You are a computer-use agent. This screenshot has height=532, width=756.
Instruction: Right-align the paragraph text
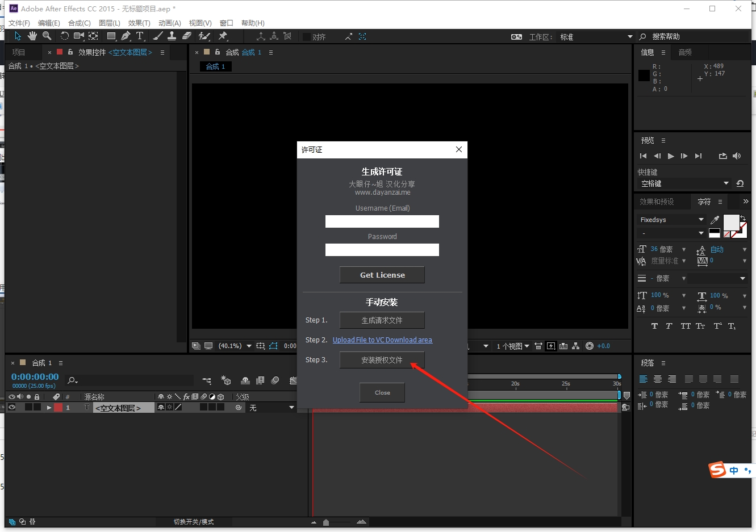pos(672,379)
